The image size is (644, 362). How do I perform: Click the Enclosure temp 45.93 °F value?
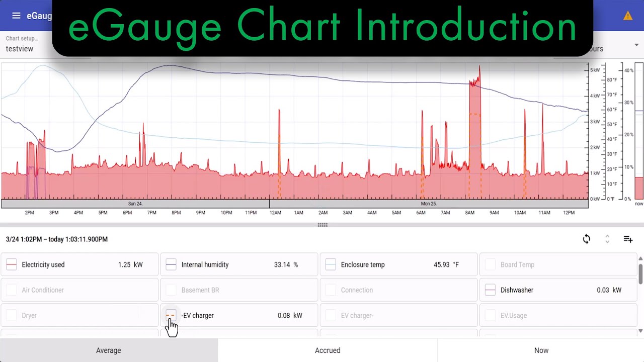(446, 264)
